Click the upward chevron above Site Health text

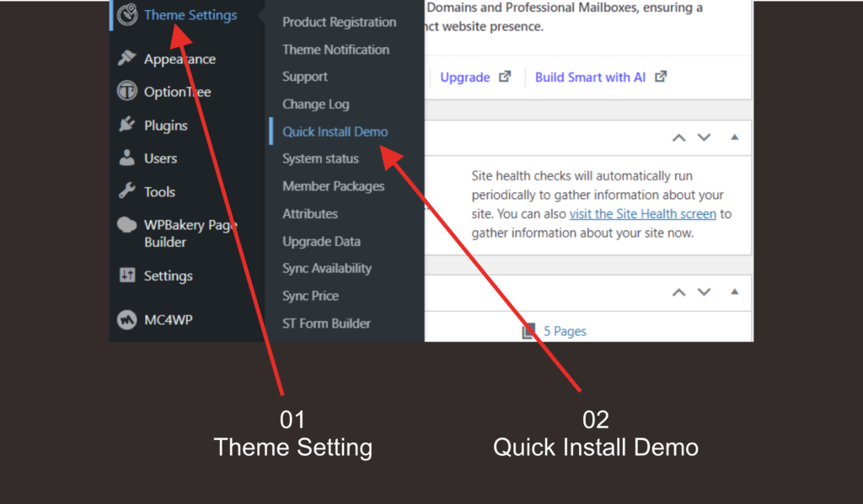[x=678, y=137]
